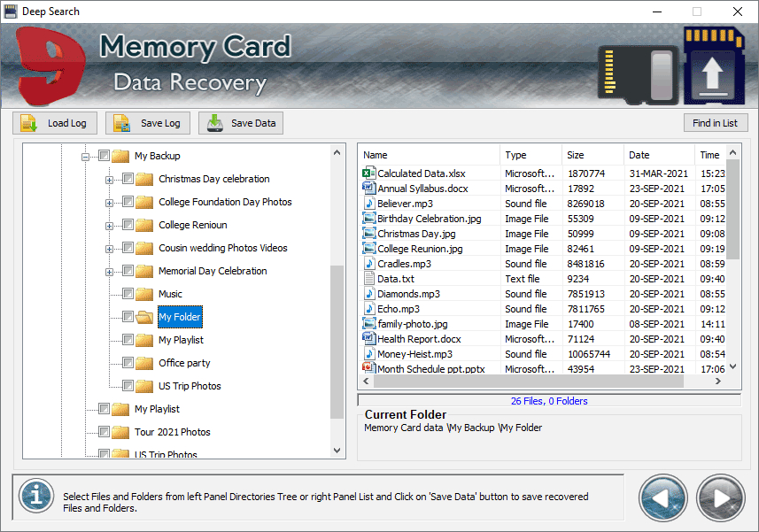Screen dimensions: 759x532
Task: Go to next step with forward arrow
Action: 720,498
